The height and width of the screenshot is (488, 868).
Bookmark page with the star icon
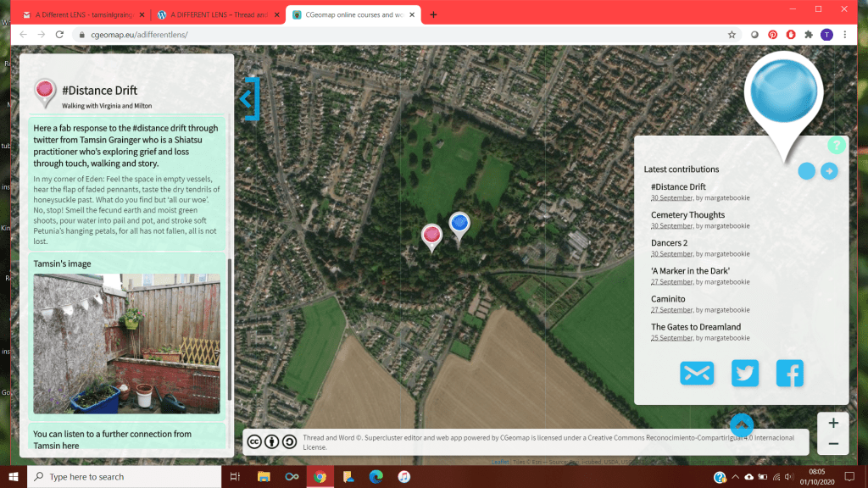point(732,35)
